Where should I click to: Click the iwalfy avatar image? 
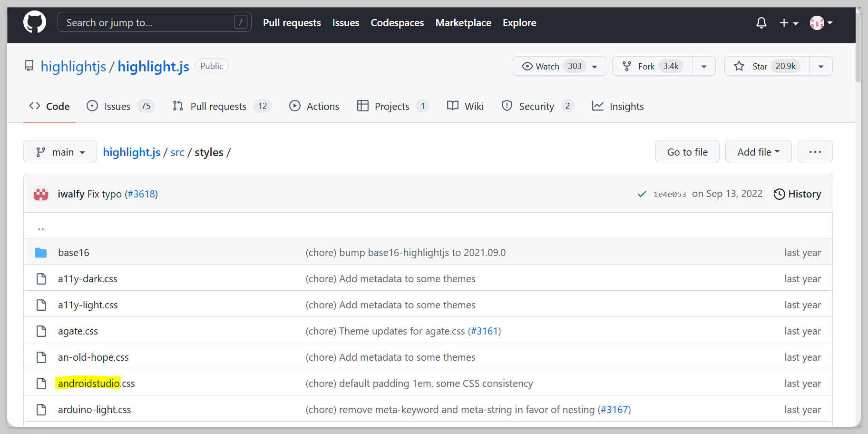click(41, 194)
